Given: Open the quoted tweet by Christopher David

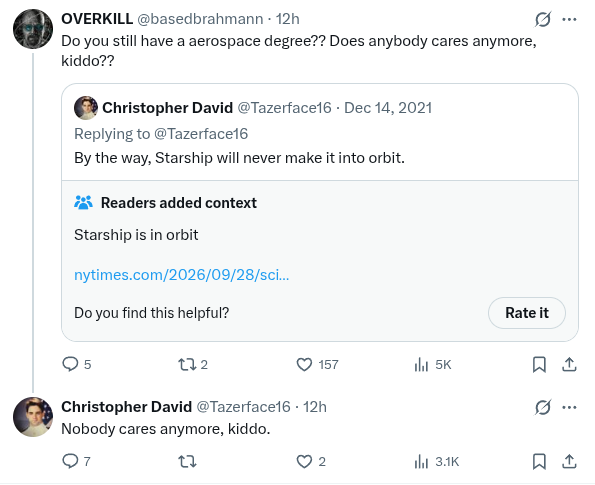Looking at the screenshot, I should pyautogui.click(x=320, y=132).
